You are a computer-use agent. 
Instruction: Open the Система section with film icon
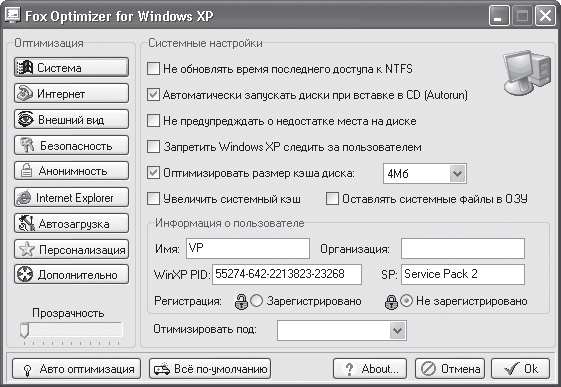pyautogui.click(x=71, y=67)
